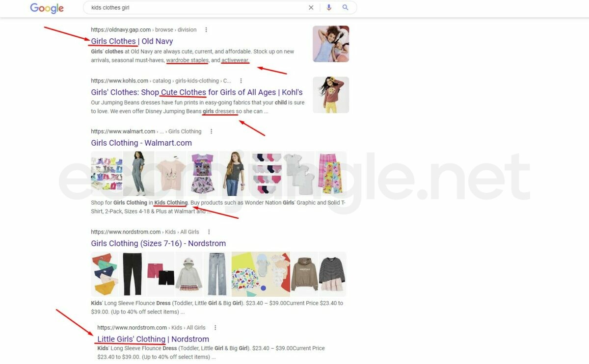Click the unicorn t-shirt image in Walmart result

click(171, 174)
